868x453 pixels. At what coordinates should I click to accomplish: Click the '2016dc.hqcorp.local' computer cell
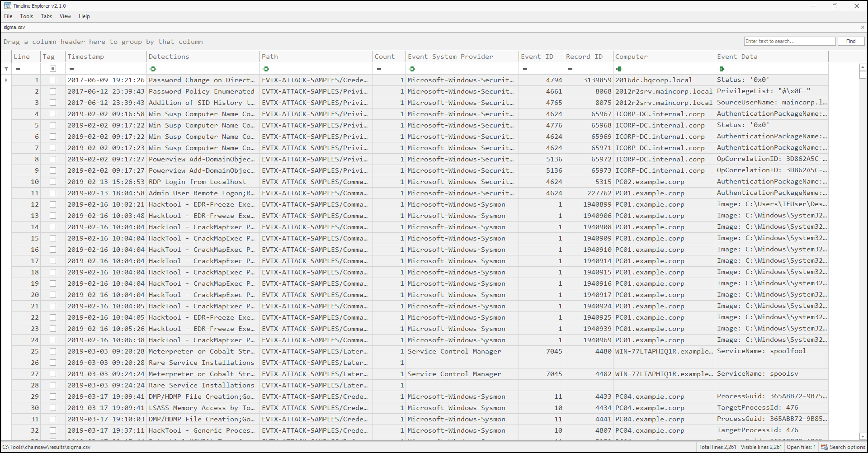pos(664,80)
